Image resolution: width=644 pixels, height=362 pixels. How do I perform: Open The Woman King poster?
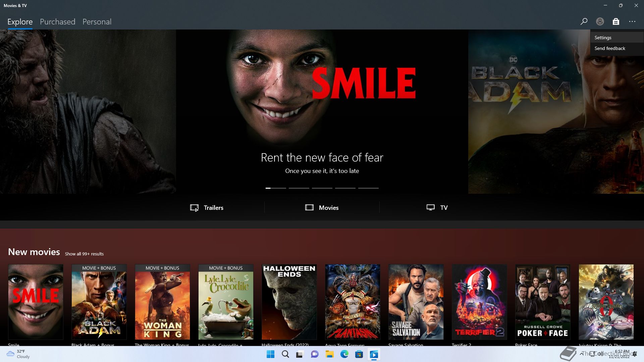(x=162, y=302)
